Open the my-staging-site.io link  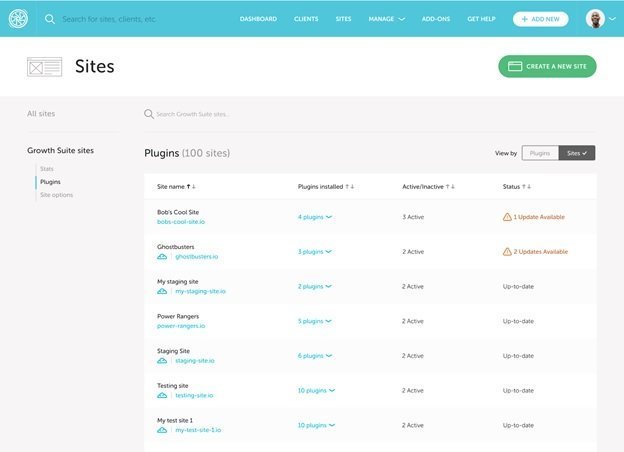coord(200,291)
